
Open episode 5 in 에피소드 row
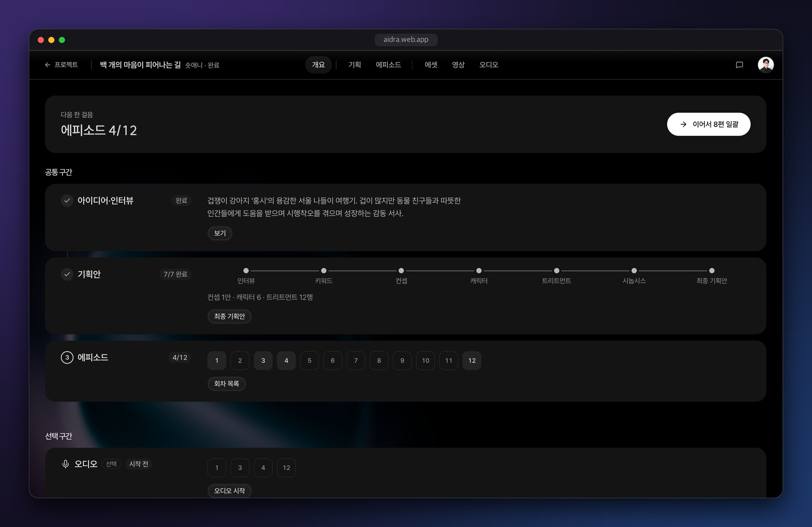tap(309, 361)
